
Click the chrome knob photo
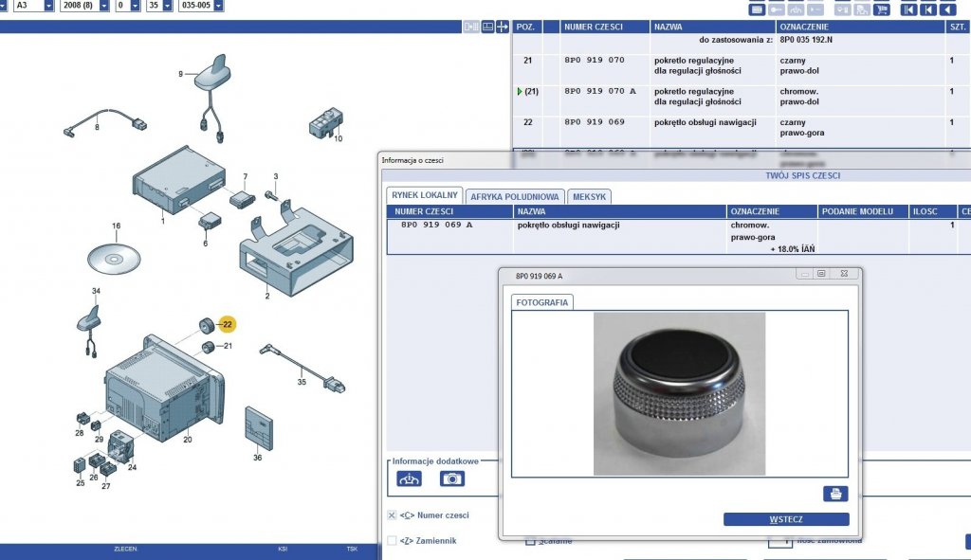point(679,393)
